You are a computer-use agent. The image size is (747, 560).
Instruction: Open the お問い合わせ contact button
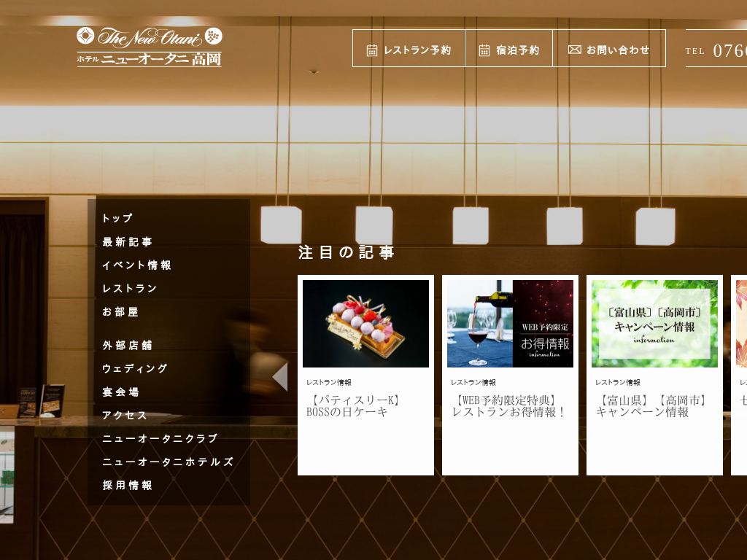coord(609,49)
